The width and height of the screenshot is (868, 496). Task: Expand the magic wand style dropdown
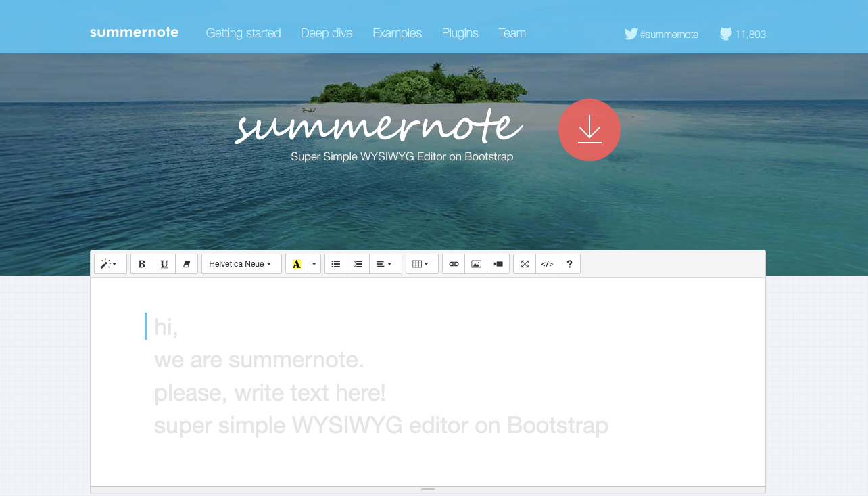coord(110,264)
